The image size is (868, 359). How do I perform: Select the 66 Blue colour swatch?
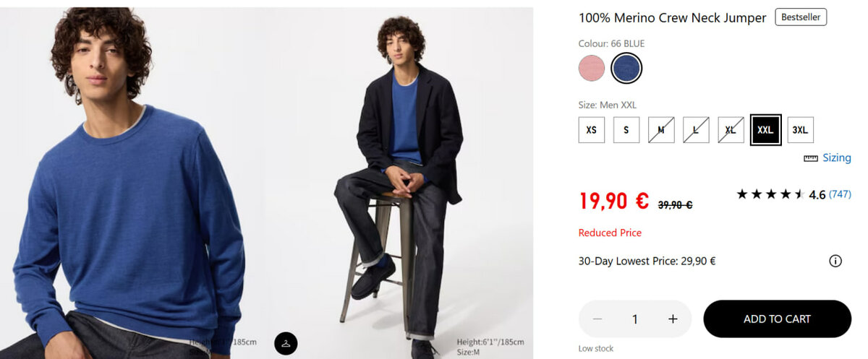pyautogui.click(x=626, y=69)
